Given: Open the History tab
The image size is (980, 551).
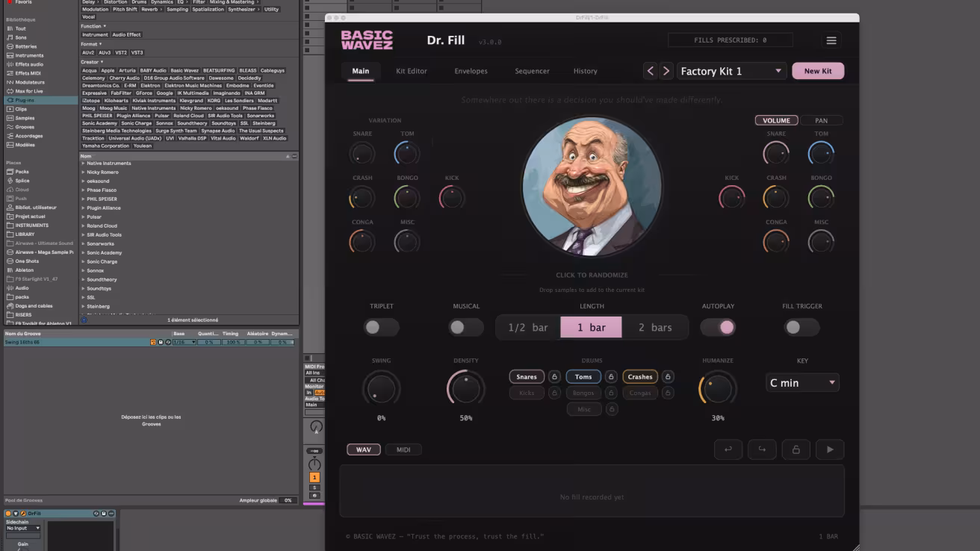Looking at the screenshot, I should (x=585, y=71).
